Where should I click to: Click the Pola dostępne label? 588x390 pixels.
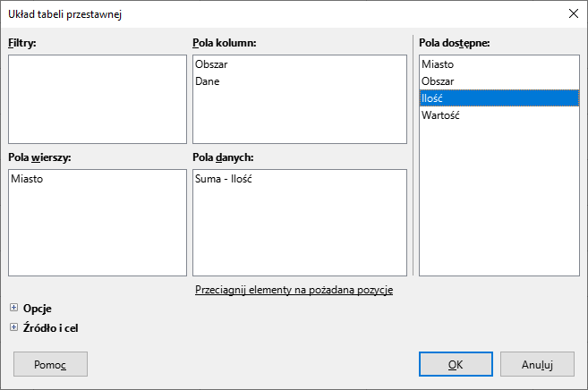pyautogui.click(x=454, y=42)
